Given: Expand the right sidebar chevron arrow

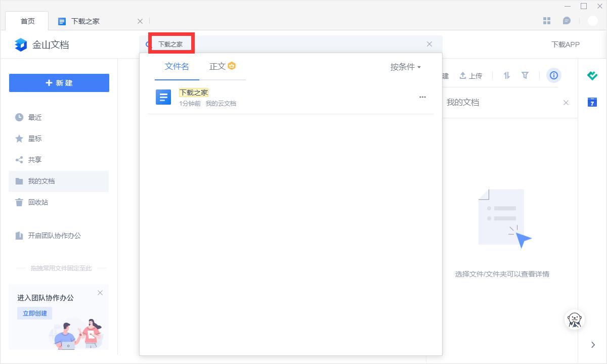Looking at the screenshot, I should point(593,345).
